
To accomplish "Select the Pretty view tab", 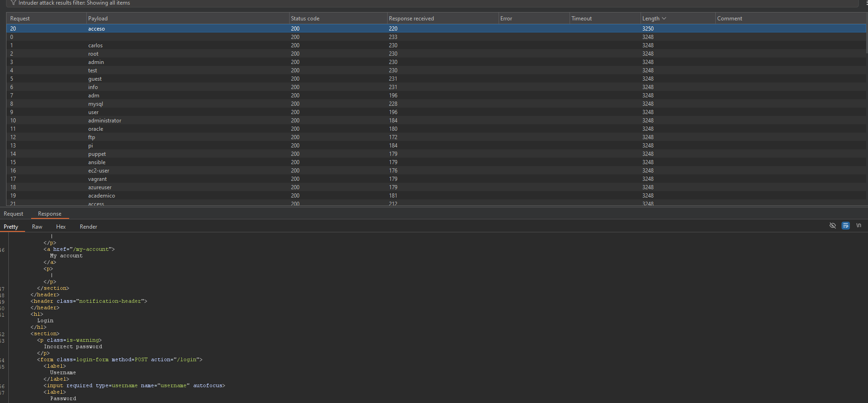I will (x=11, y=227).
